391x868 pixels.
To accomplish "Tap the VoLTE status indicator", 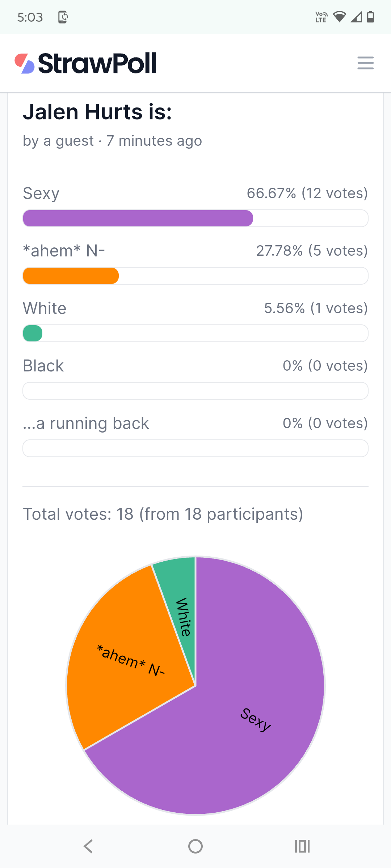I will pos(321,17).
